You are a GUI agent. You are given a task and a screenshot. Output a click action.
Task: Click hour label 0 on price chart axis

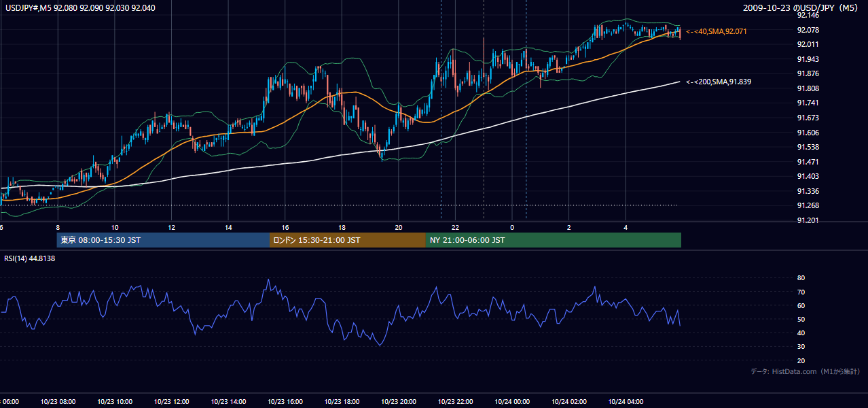512,227
